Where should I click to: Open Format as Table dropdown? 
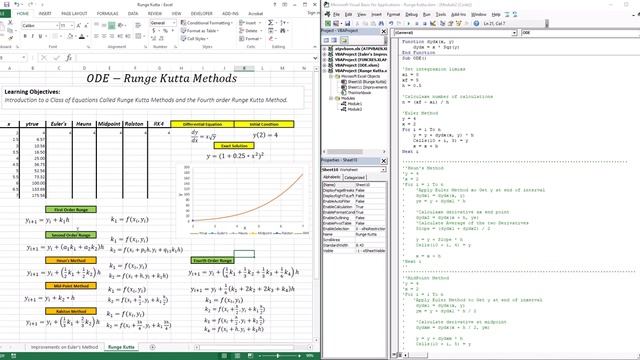point(200,31)
